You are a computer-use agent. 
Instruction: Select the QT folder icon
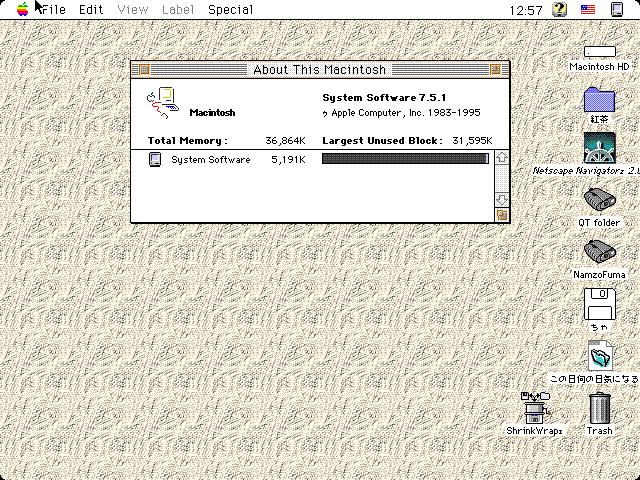pyautogui.click(x=599, y=200)
